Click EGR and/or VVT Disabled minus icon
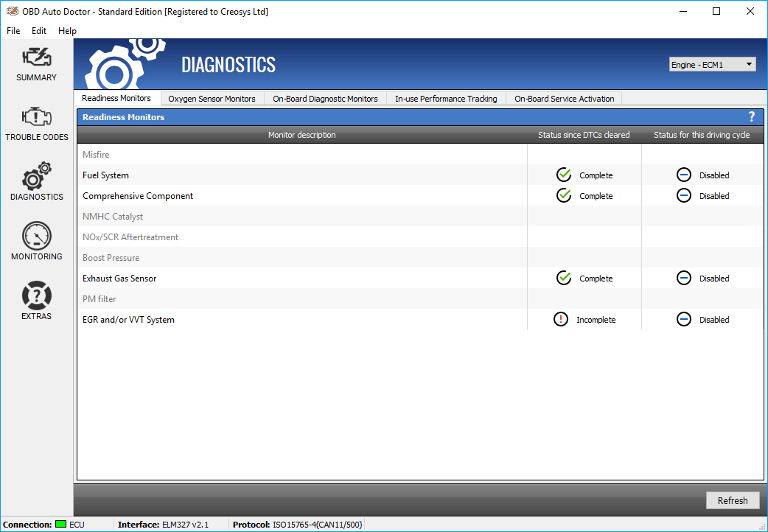This screenshot has height=532, width=768. 684,319
